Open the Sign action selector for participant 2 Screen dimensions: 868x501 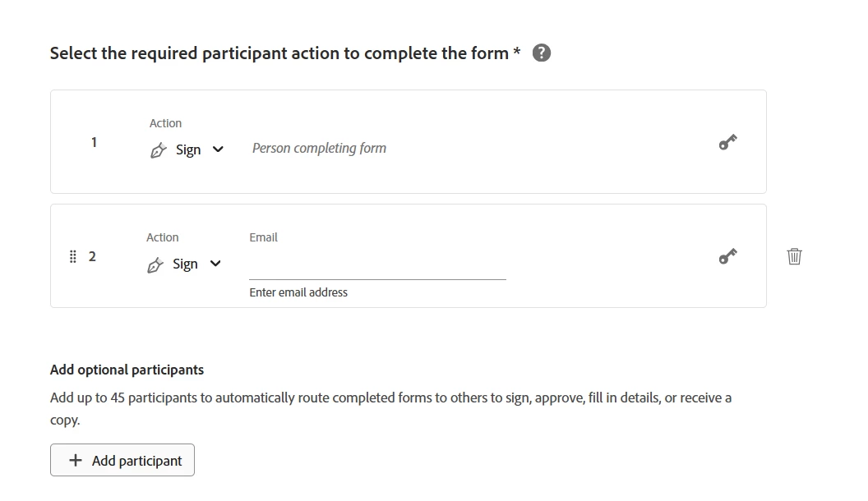pyautogui.click(x=184, y=264)
